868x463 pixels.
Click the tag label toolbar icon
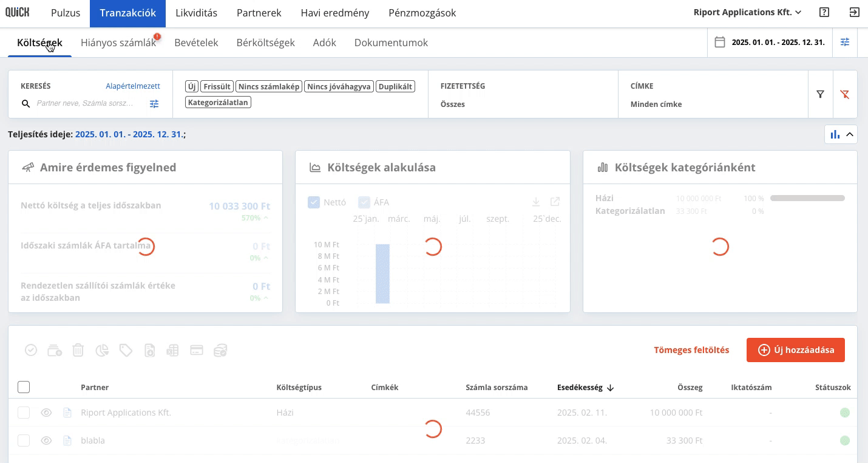pyautogui.click(x=126, y=350)
